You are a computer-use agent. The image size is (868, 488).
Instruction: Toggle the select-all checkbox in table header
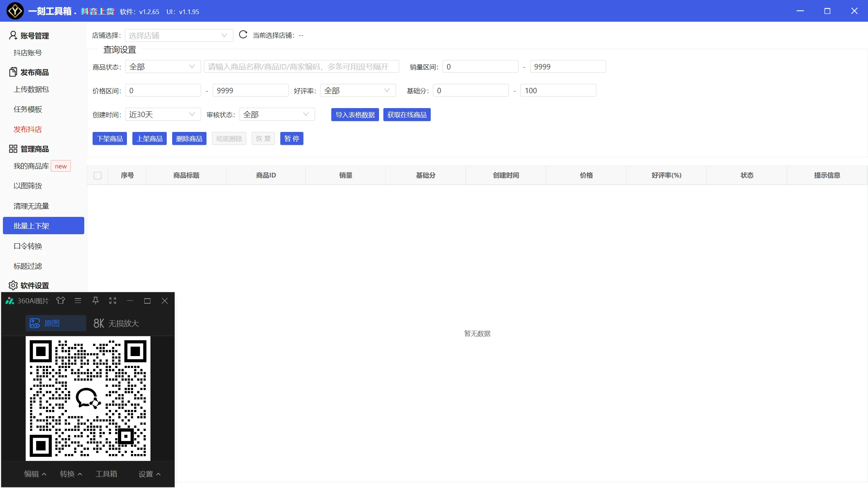click(98, 175)
